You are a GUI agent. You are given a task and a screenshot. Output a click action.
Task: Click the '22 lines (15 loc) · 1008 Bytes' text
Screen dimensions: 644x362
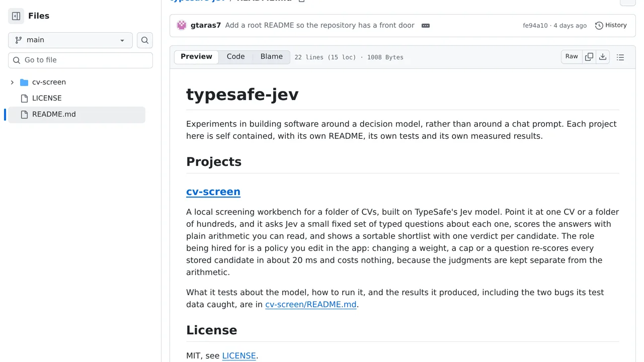[x=349, y=57]
